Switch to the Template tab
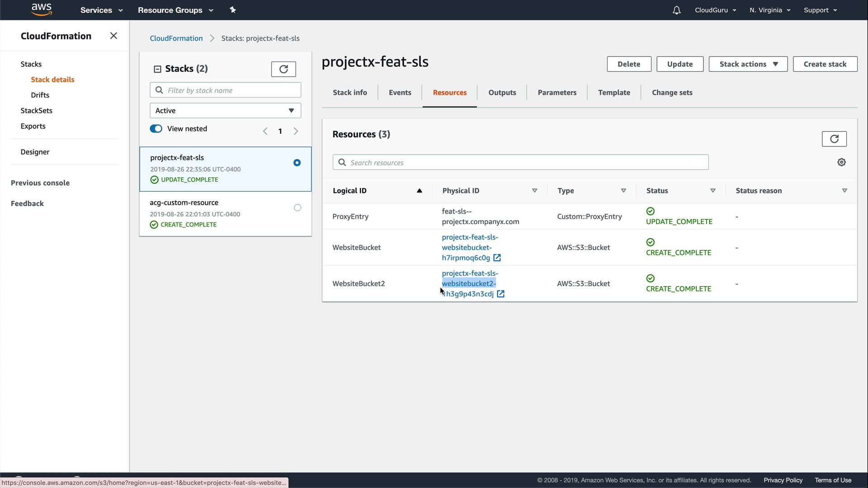 613,93
